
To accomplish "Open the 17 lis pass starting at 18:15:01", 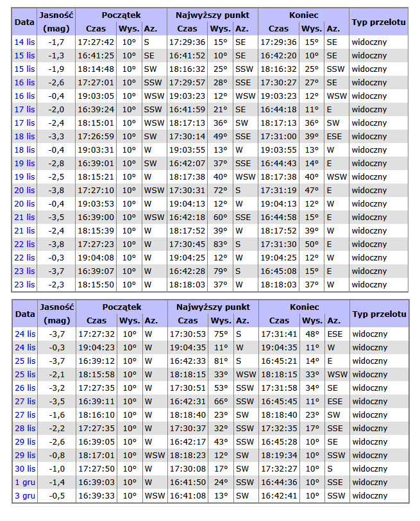I will pos(24,123).
